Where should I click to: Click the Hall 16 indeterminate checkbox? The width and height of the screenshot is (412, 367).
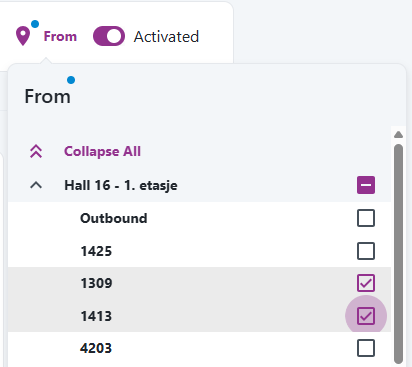click(366, 185)
